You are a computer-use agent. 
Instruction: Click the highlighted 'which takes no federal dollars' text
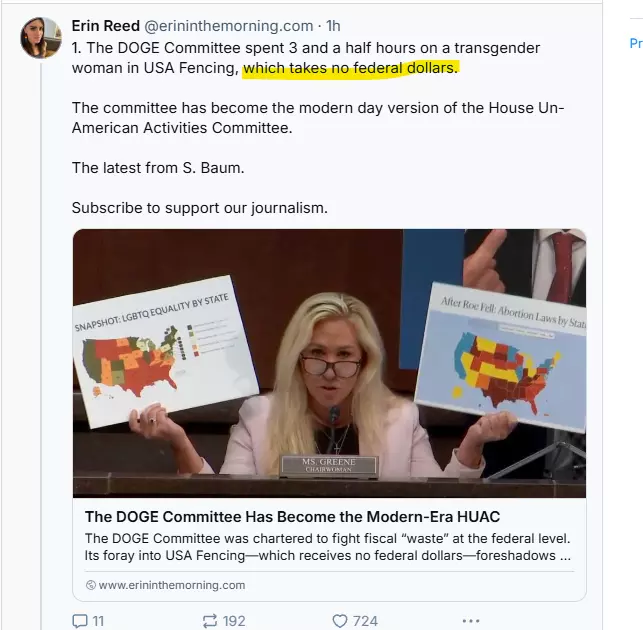click(x=350, y=68)
